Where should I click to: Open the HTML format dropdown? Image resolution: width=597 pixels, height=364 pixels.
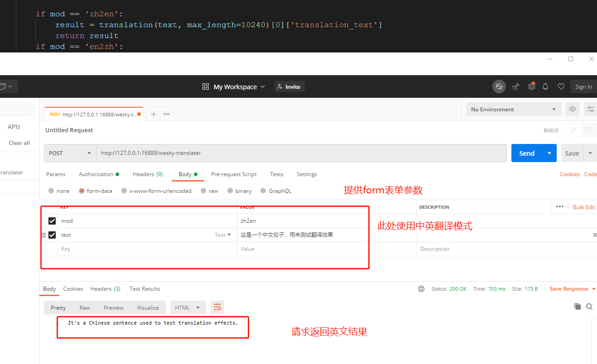188,307
